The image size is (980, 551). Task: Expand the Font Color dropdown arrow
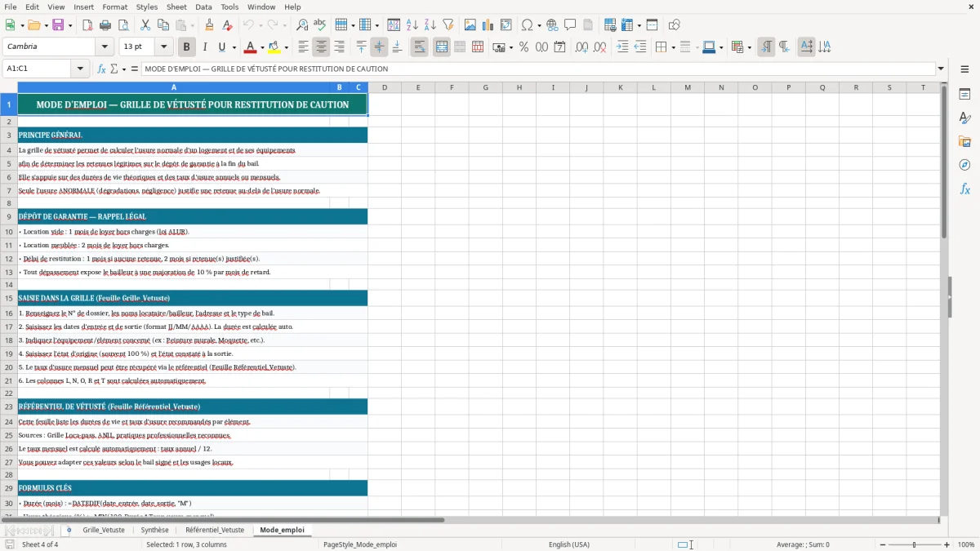point(261,47)
